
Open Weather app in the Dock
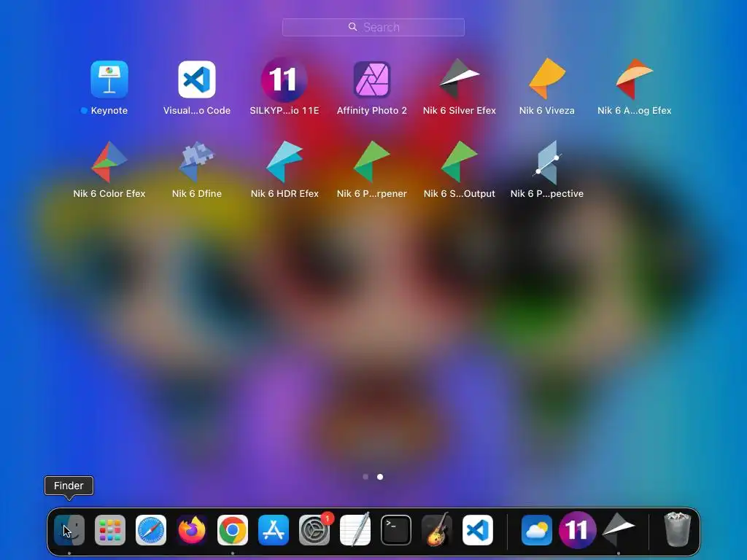click(x=537, y=530)
